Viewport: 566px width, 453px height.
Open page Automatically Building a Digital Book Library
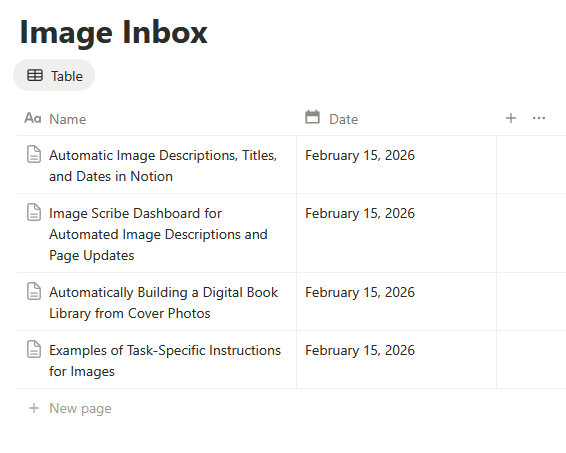pos(164,303)
